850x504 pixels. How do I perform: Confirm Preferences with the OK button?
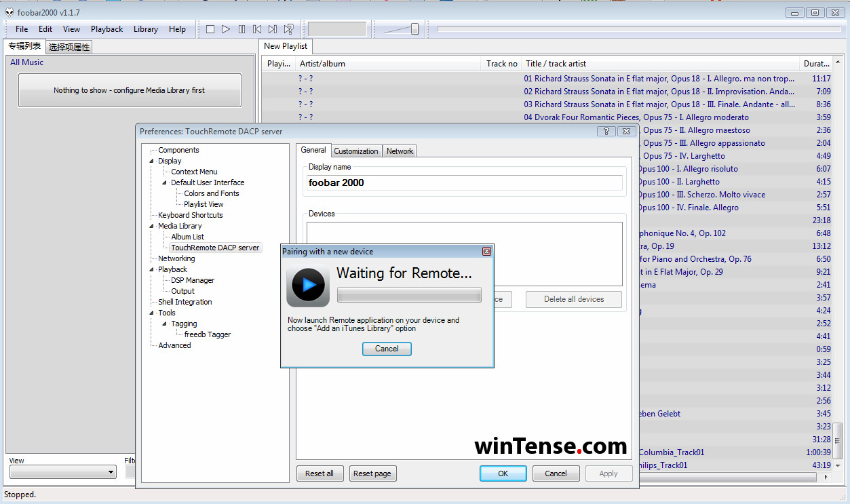(503, 473)
